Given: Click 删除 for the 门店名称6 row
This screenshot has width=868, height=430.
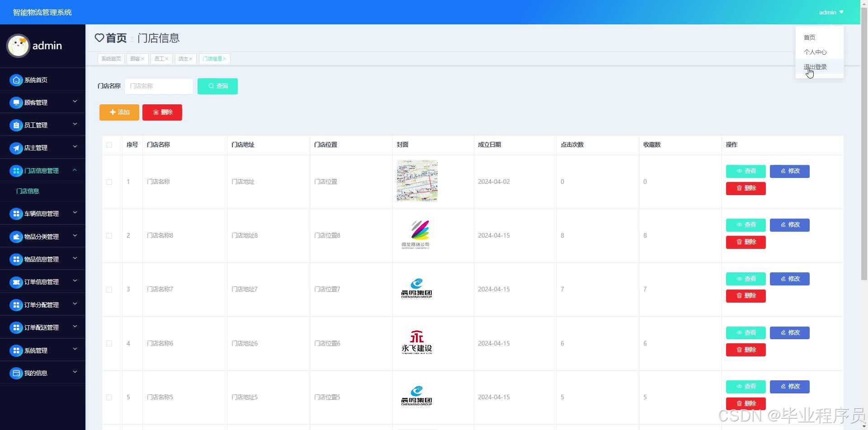Looking at the screenshot, I should click(x=746, y=350).
